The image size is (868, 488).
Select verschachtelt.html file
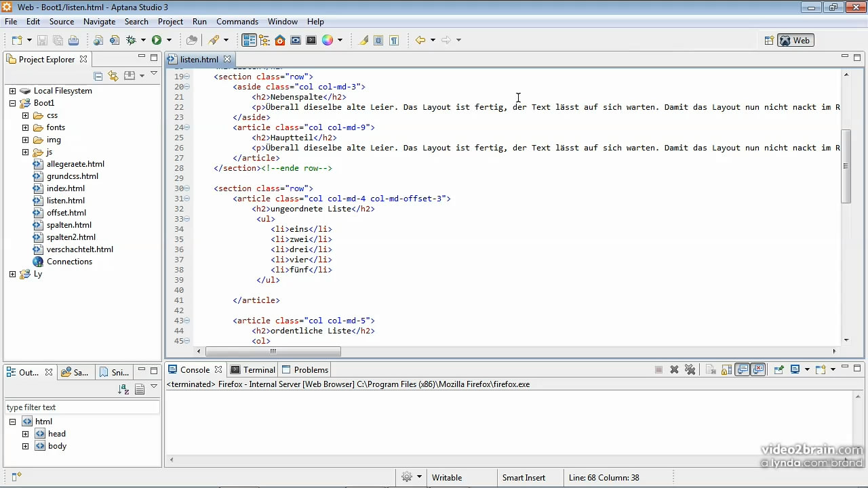point(80,249)
